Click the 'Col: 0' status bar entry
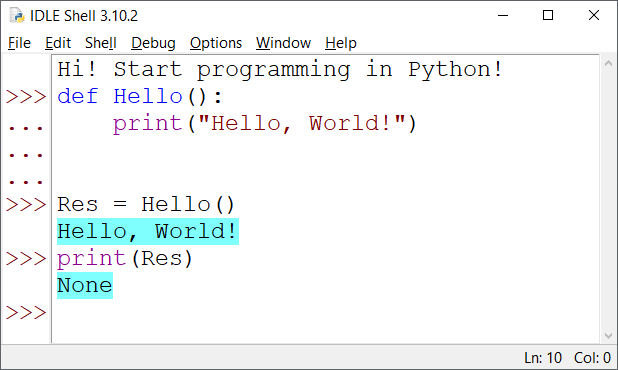 click(592, 358)
